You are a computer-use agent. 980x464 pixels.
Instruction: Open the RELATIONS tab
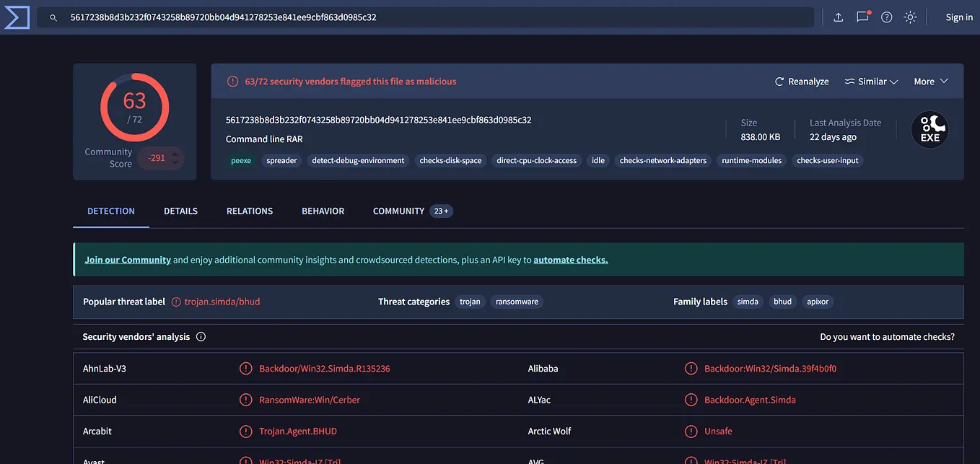pyautogui.click(x=249, y=211)
